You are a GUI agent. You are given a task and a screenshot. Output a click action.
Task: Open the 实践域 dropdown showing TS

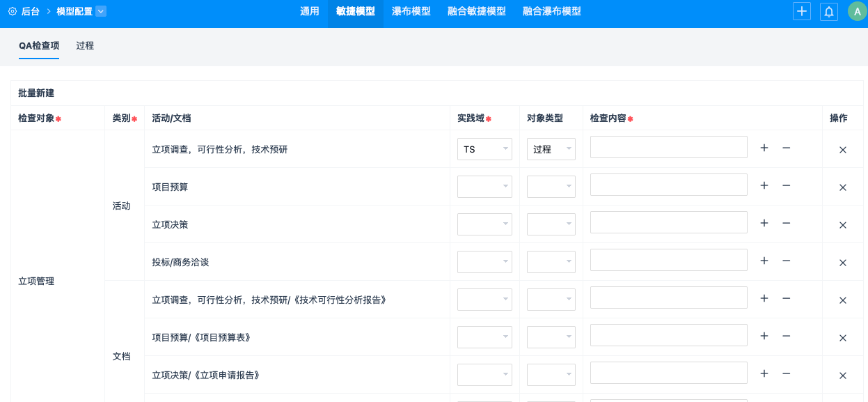coord(484,149)
